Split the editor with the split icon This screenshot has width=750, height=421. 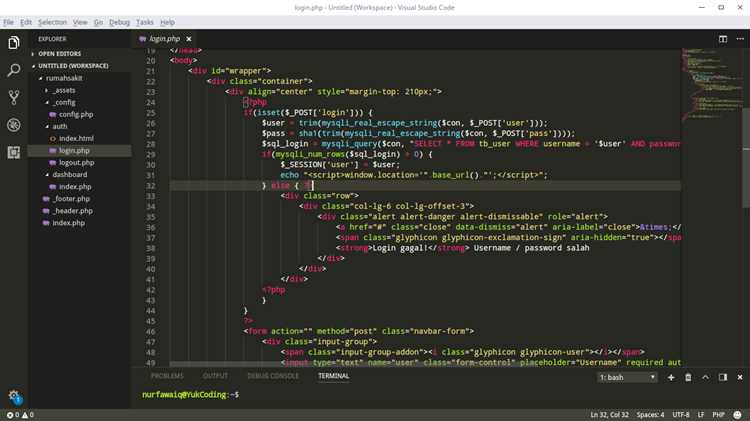pos(723,39)
